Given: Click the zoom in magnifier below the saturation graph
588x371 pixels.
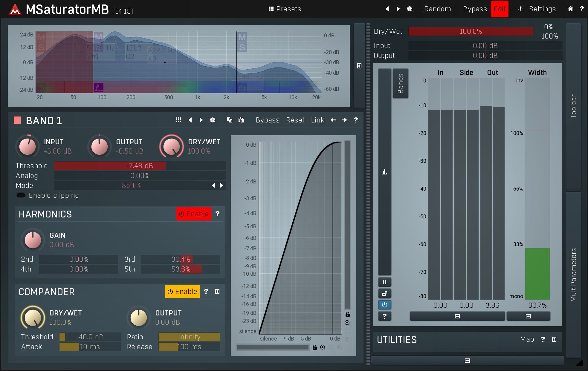Looking at the screenshot, I should pos(323,347).
